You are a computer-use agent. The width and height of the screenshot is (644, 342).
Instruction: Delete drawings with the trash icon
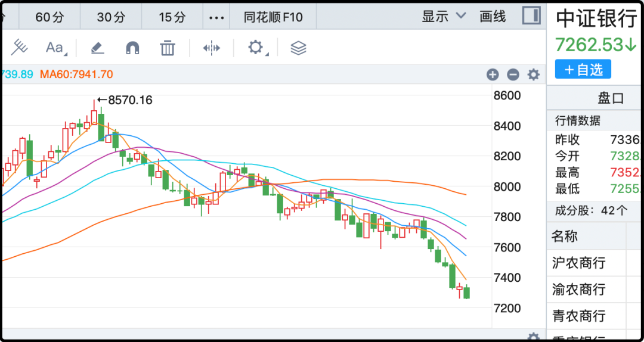tap(168, 48)
